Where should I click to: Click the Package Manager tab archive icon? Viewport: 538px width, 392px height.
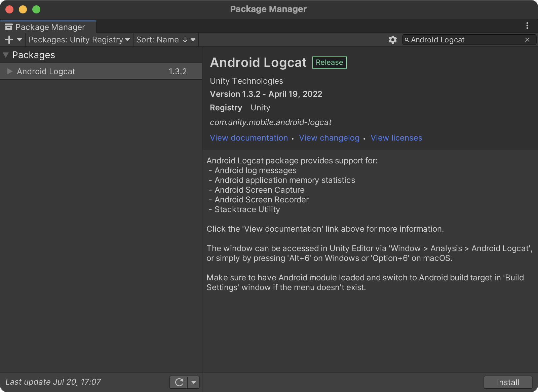tap(8, 27)
